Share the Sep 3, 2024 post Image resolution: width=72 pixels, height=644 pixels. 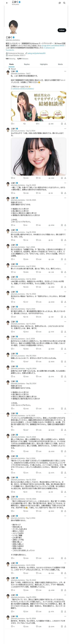[65, 178]
